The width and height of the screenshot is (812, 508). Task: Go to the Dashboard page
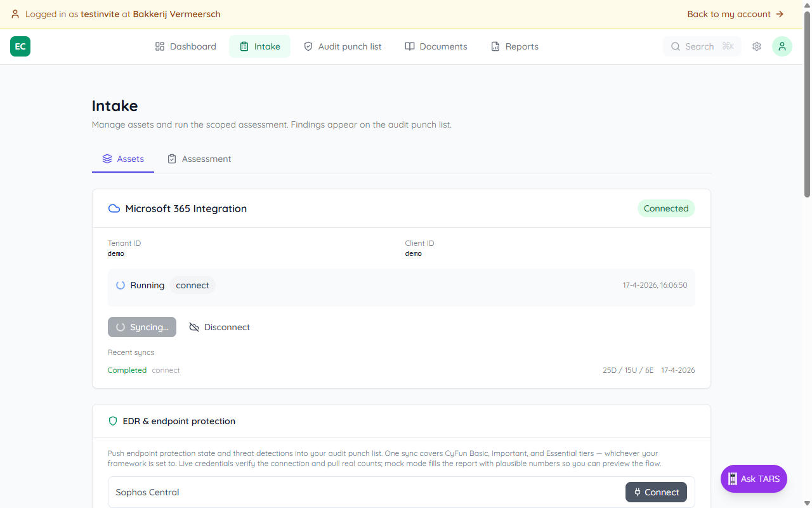point(186,46)
